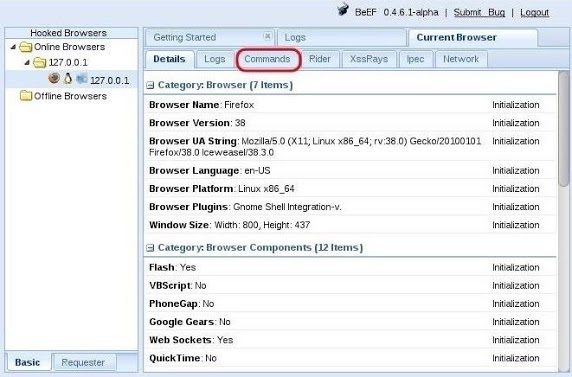Switch to the XssRays tab
This screenshot has height=377, width=572.
pos(369,59)
